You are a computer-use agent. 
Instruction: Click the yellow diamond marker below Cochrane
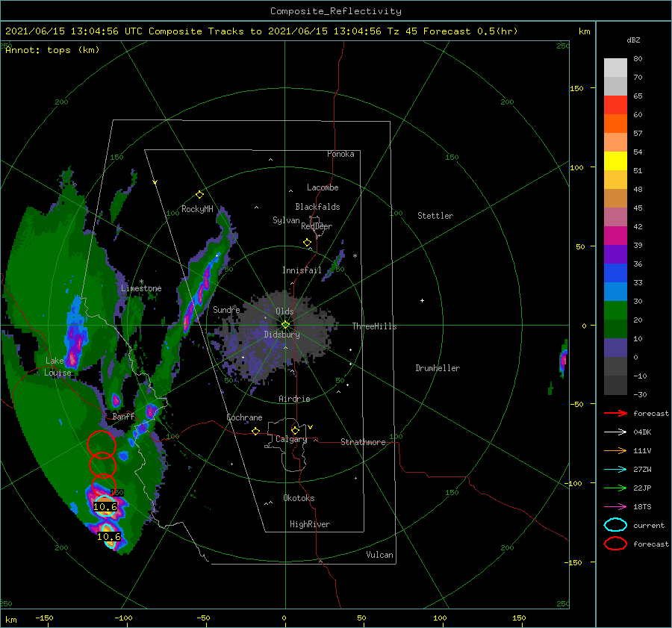tap(256, 432)
